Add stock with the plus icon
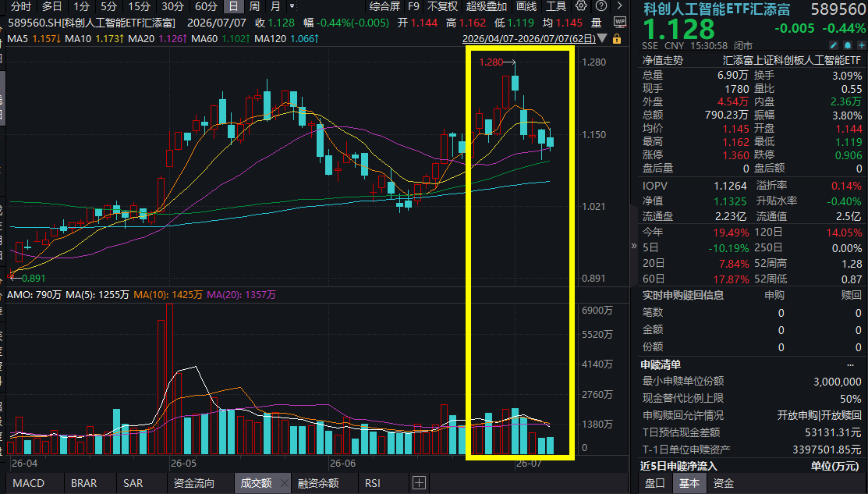 click(861, 45)
